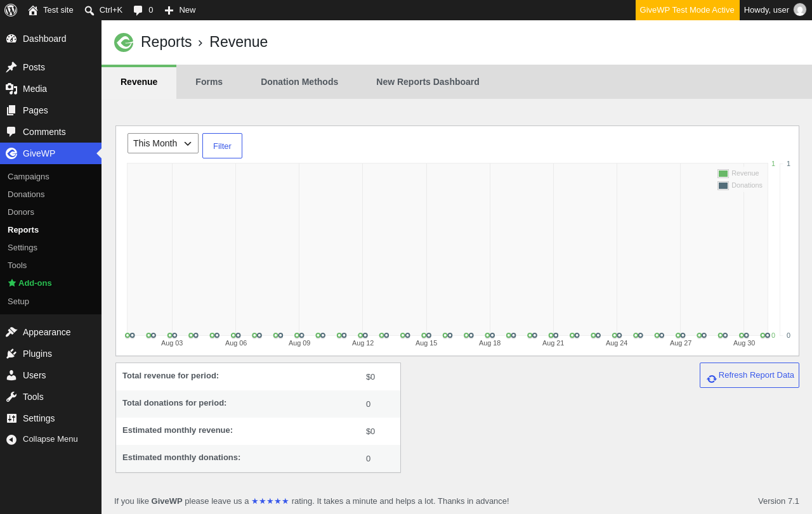
Task: Switch to the Revenue tab
Action: [x=139, y=82]
